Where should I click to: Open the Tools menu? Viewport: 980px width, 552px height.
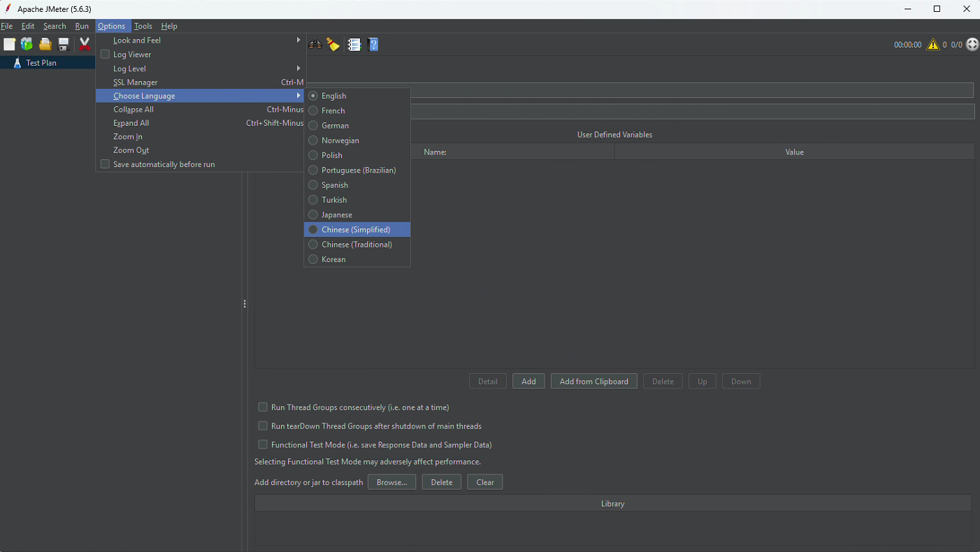[x=143, y=26]
